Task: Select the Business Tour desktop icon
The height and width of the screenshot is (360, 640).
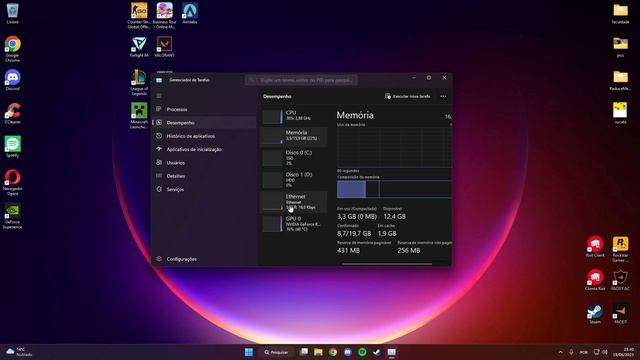Action: pyautogui.click(x=164, y=16)
